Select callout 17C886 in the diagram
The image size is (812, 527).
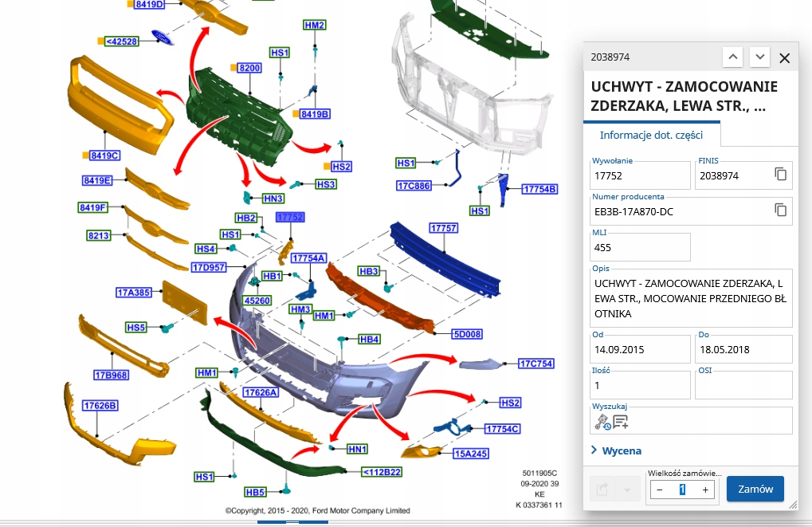414,186
